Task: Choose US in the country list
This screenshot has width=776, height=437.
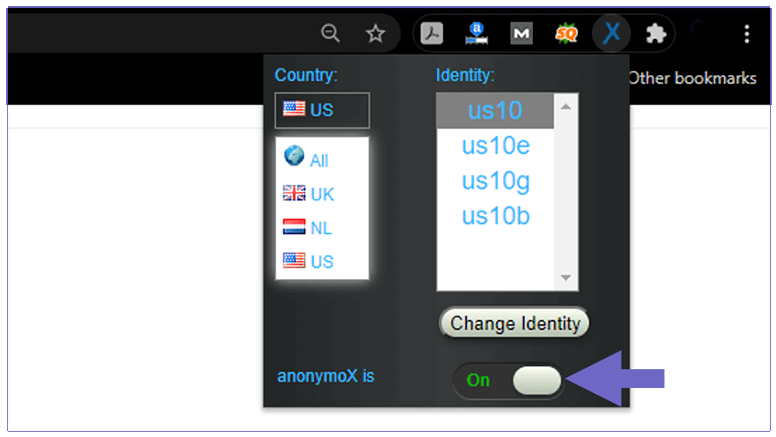Action: [x=322, y=261]
